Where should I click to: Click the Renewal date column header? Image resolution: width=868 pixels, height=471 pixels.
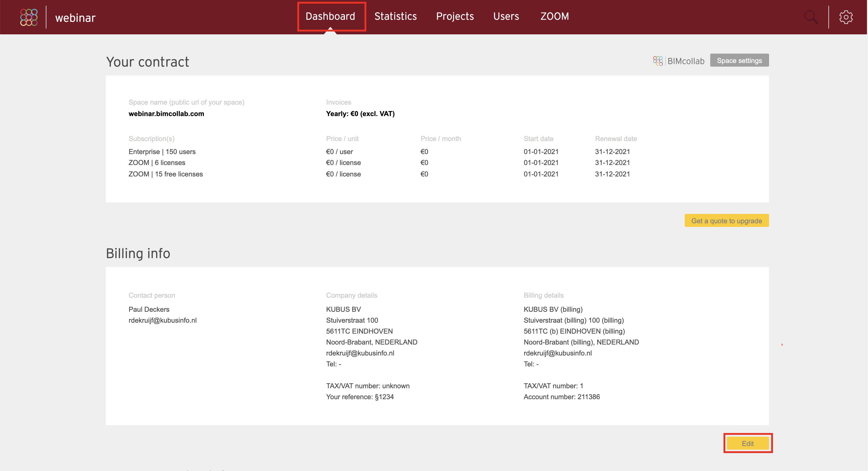616,139
